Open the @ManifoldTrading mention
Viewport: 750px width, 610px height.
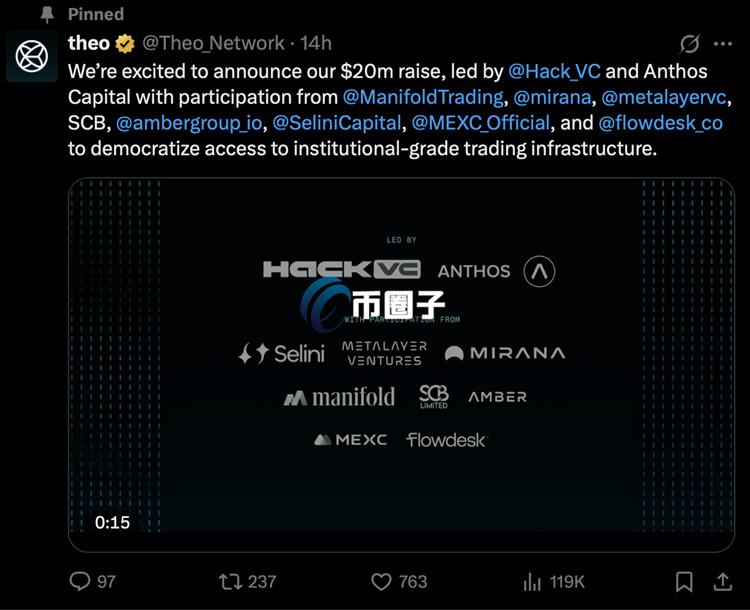423,97
